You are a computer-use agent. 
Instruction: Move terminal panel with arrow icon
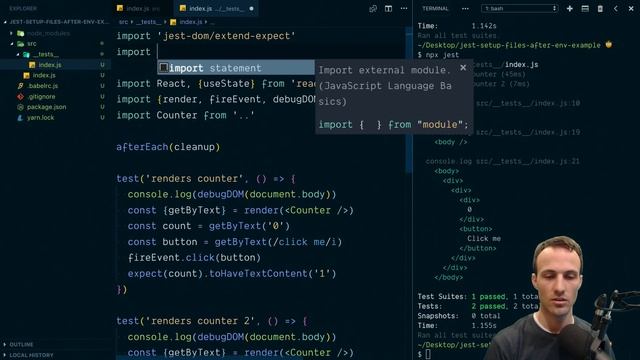pos(616,9)
